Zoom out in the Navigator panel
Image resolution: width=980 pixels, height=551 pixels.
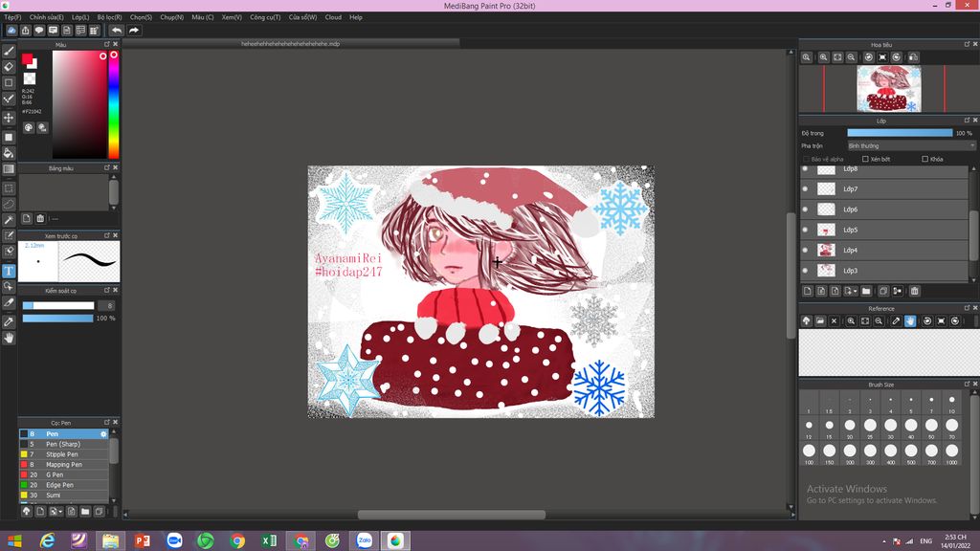851,57
